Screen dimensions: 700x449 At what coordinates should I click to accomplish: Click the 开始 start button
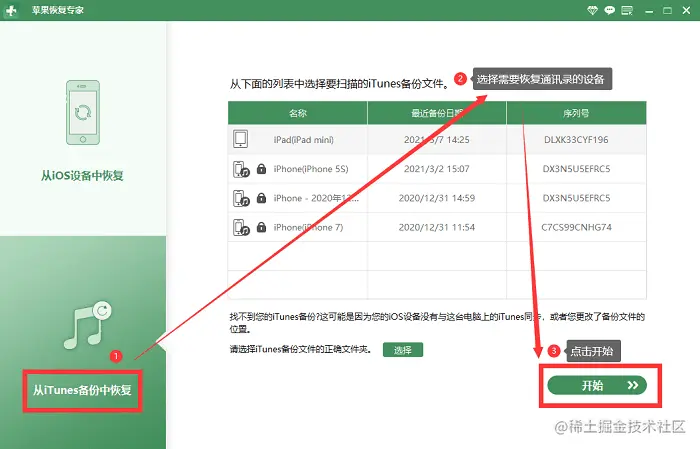tap(597, 385)
